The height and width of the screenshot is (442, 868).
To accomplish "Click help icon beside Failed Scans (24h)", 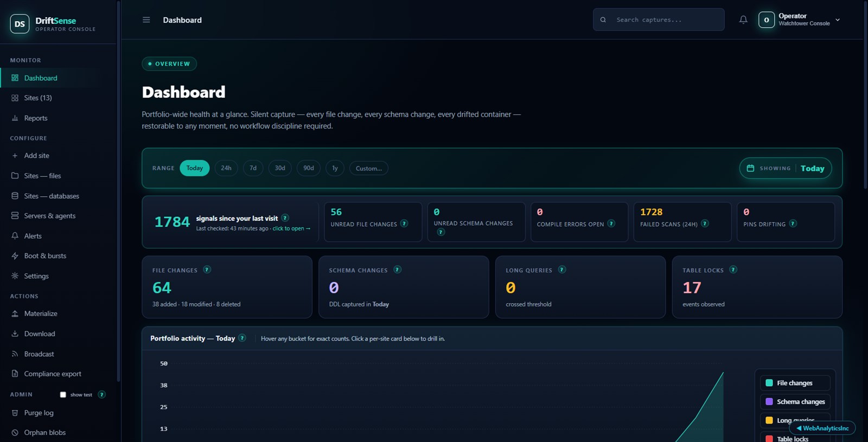I will point(705,223).
